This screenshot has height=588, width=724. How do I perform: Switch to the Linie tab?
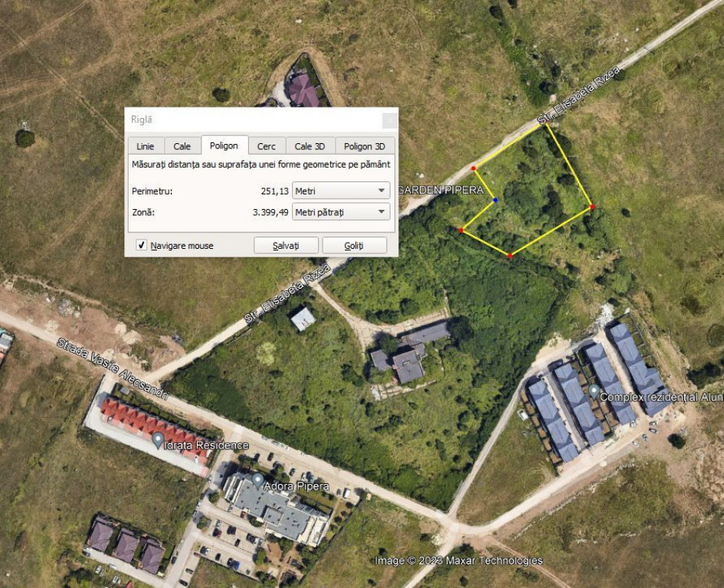146,146
